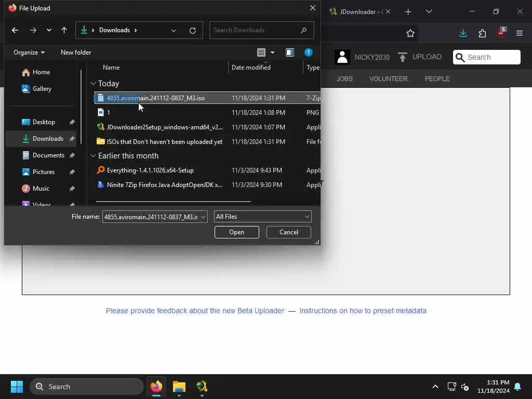Open the Beta Uploader feedback link

pyautogui.click(x=195, y=311)
